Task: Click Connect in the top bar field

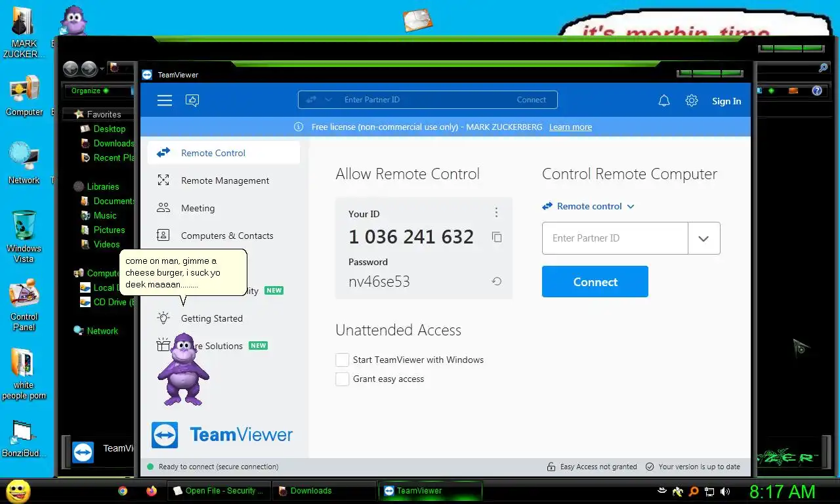Action: [x=532, y=100]
